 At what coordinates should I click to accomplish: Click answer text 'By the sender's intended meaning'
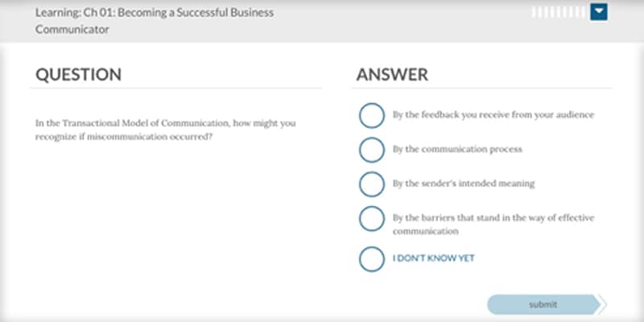click(464, 184)
